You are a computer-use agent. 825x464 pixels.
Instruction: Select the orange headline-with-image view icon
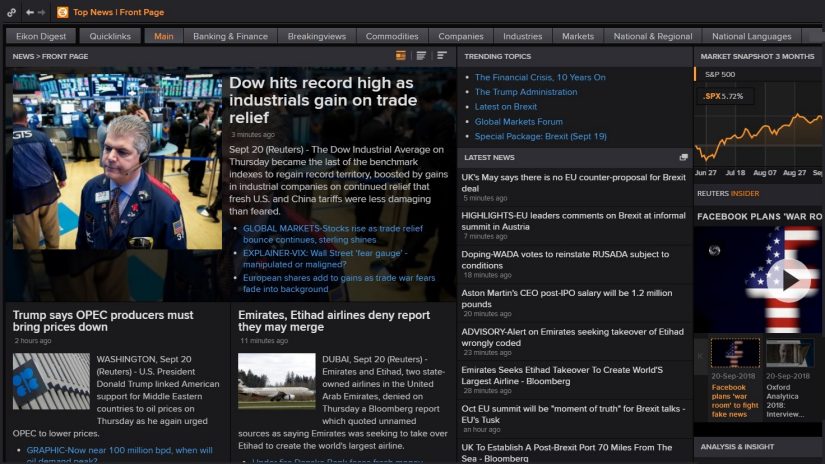click(400, 56)
